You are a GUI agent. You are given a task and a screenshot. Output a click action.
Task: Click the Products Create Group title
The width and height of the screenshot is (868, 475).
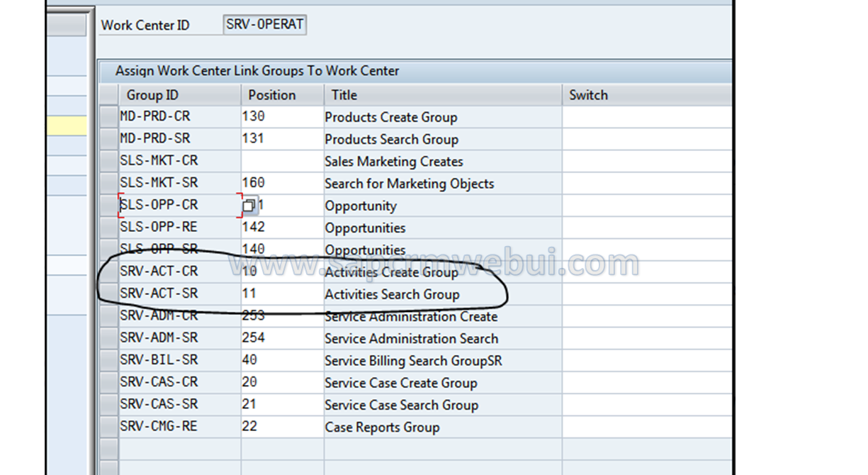[x=391, y=117]
